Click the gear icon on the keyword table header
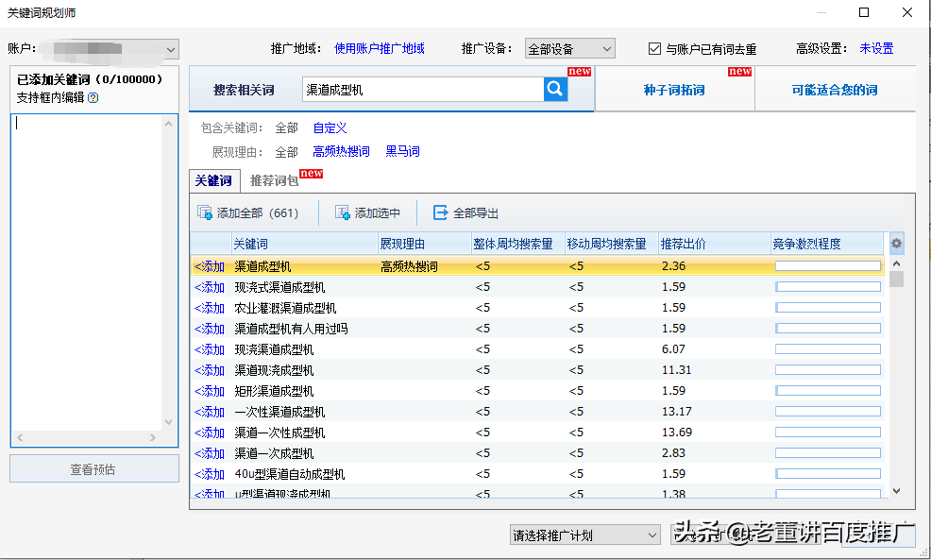The image size is (931, 560). coord(895,243)
